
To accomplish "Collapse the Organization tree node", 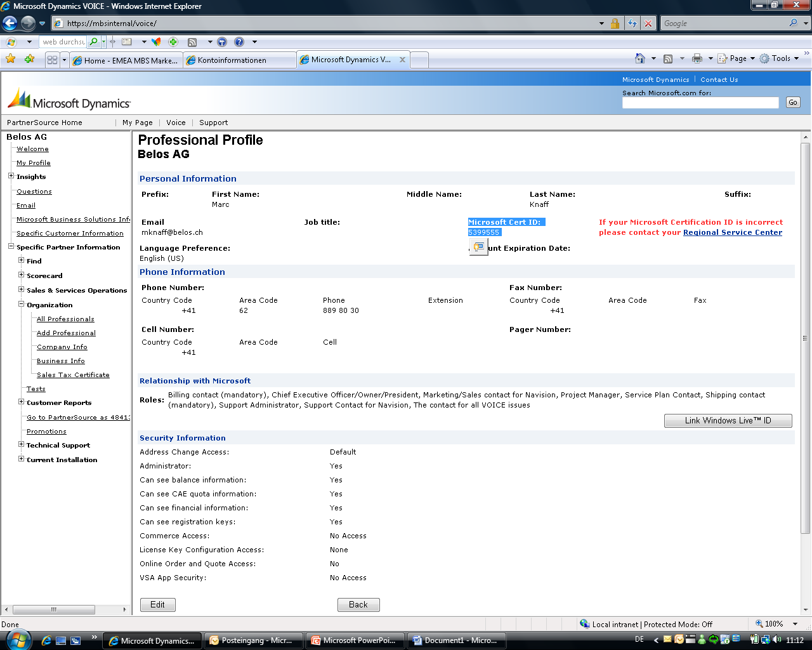I will click(21, 304).
